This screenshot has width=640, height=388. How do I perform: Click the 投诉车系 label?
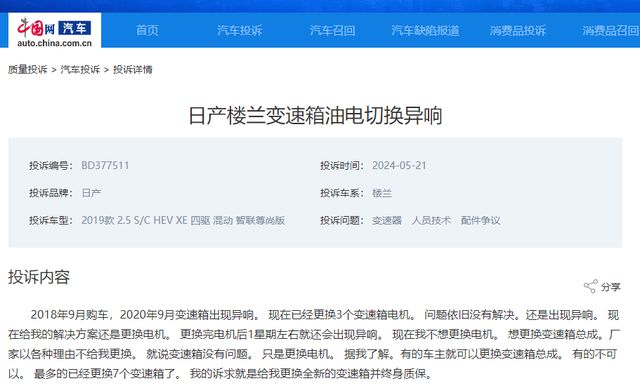coord(342,193)
